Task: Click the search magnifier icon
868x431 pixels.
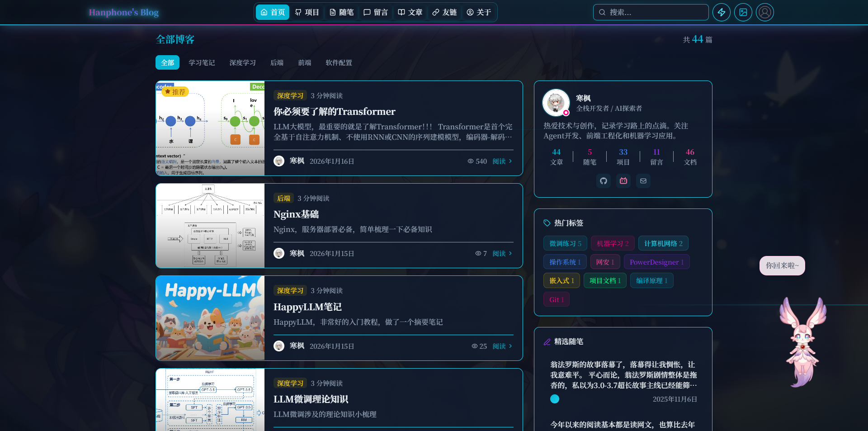Action: [x=602, y=12]
